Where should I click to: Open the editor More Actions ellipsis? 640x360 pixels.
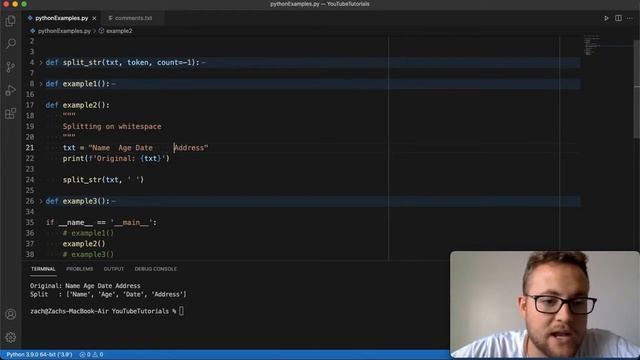[x=630, y=18]
